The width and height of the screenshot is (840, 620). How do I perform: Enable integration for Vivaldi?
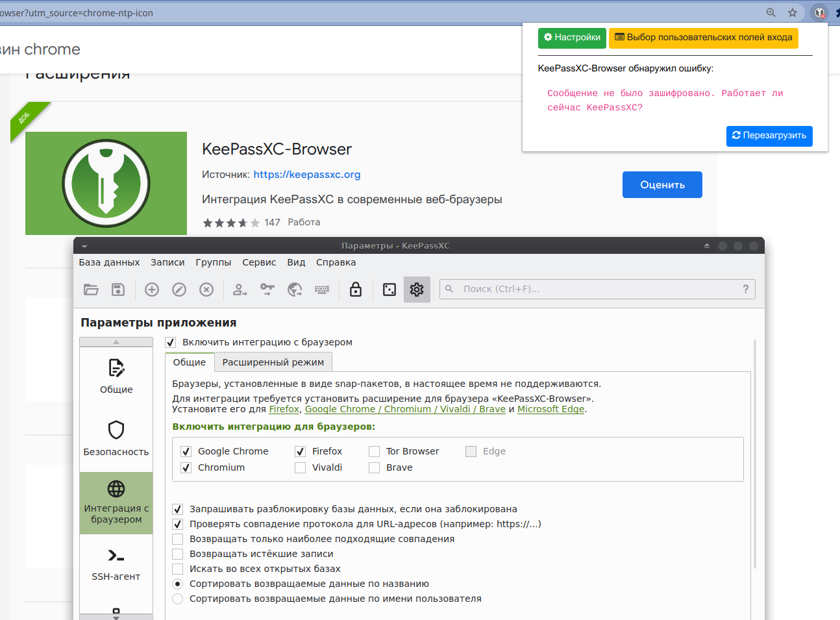pyautogui.click(x=300, y=468)
